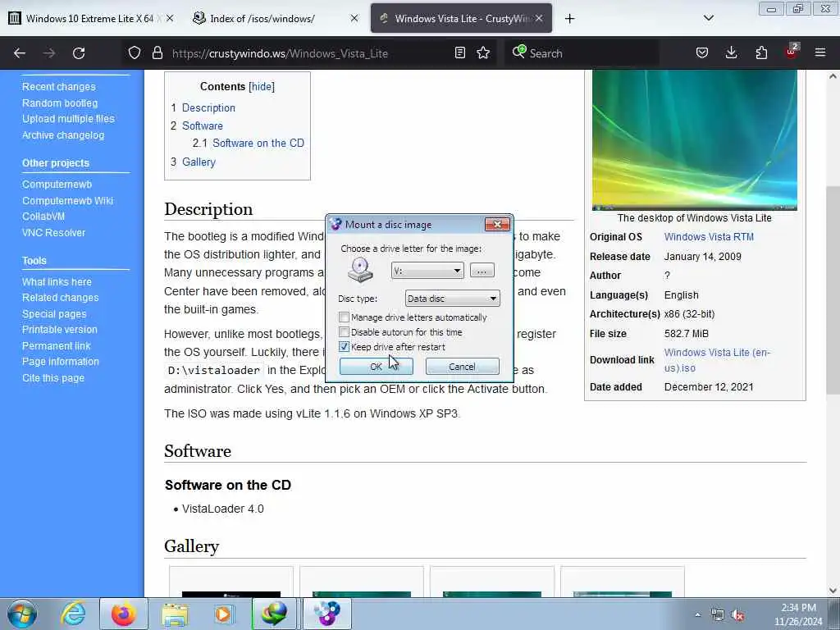Select the disc mounting app taskbar icon
This screenshot has height=630, width=840.
(326, 614)
